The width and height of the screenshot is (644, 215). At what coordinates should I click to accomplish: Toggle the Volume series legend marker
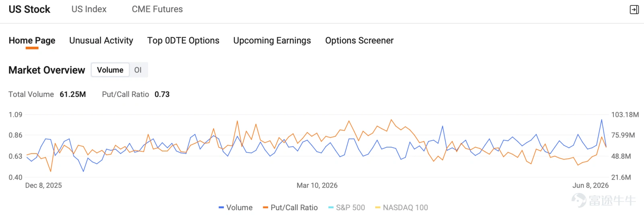pyautogui.click(x=221, y=207)
